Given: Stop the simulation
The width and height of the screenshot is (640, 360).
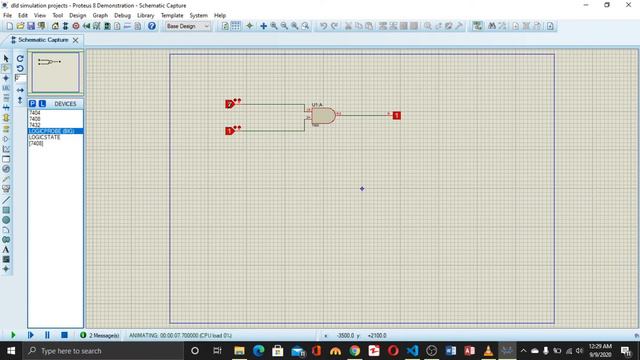Looking at the screenshot, I should pyautogui.click(x=64, y=335).
